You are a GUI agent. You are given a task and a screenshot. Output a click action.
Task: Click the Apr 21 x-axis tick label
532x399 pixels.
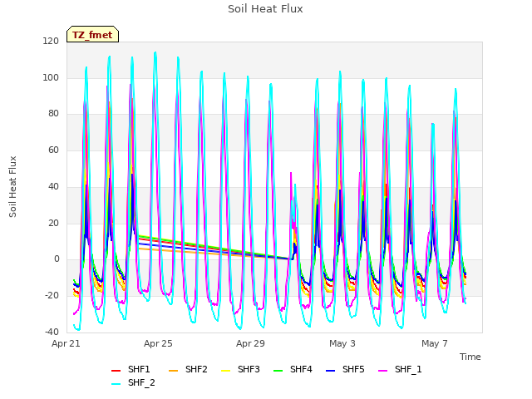pos(66,343)
